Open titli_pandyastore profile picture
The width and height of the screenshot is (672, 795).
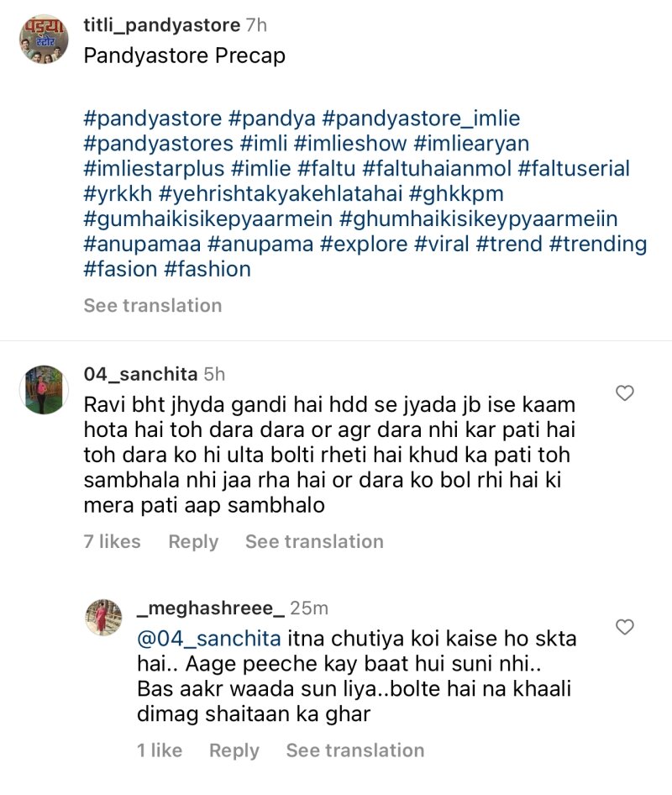pos(44,39)
